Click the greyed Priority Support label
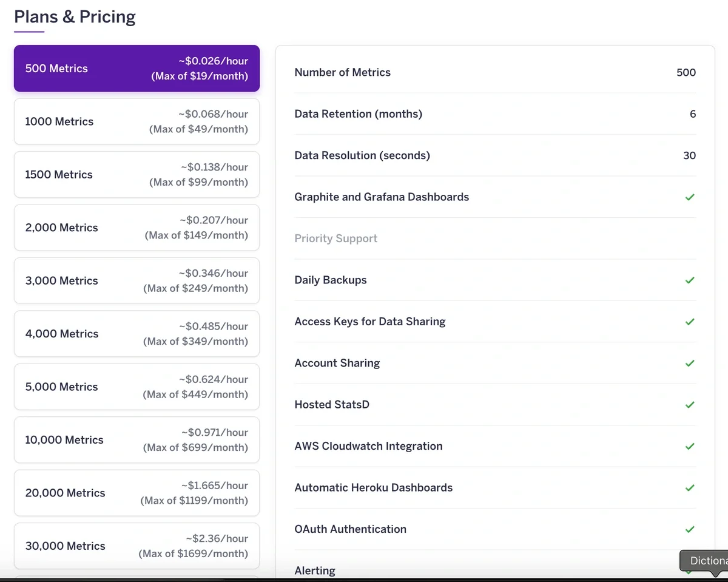The image size is (728, 582). click(x=335, y=239)
